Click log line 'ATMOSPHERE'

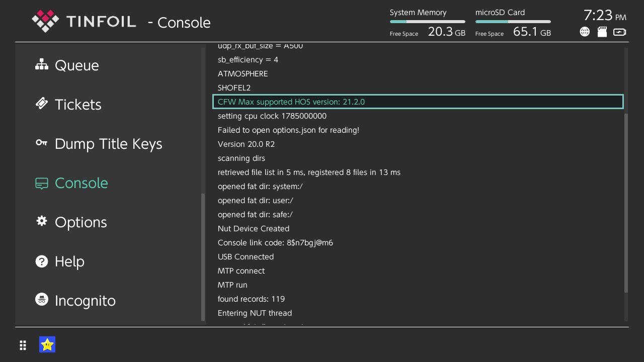click(243, 73)
